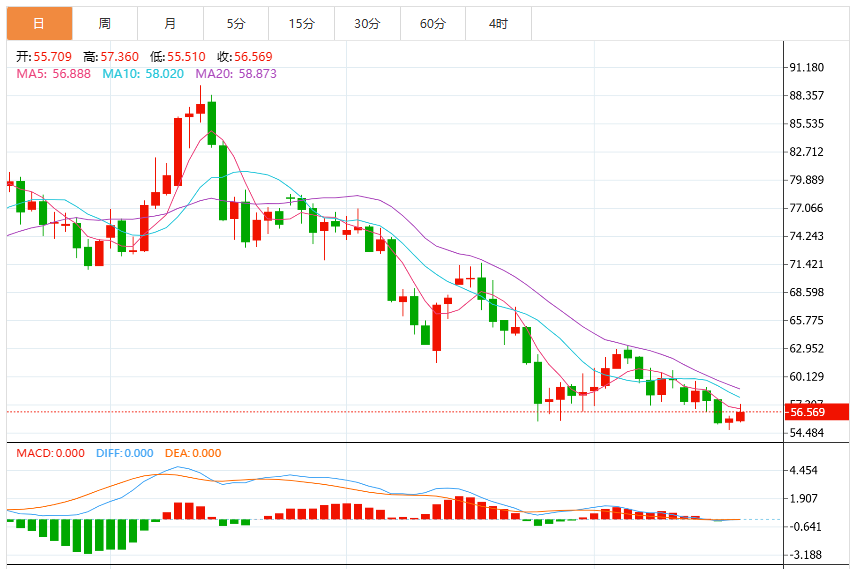Open the 60分 timeframe tab
The height and width of the screenshot is (569, 854).
point(433,23)
